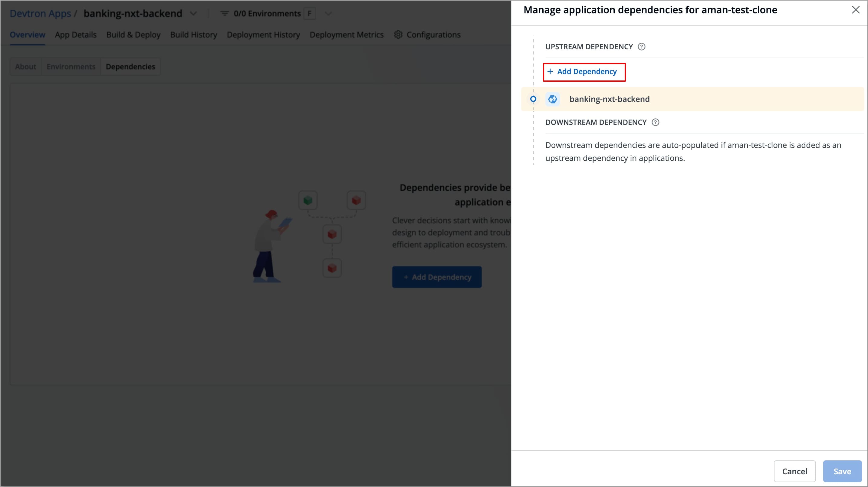Open the Devtron Apps breadcrumb link
The image size is (868, 487).
pos(40,14)
